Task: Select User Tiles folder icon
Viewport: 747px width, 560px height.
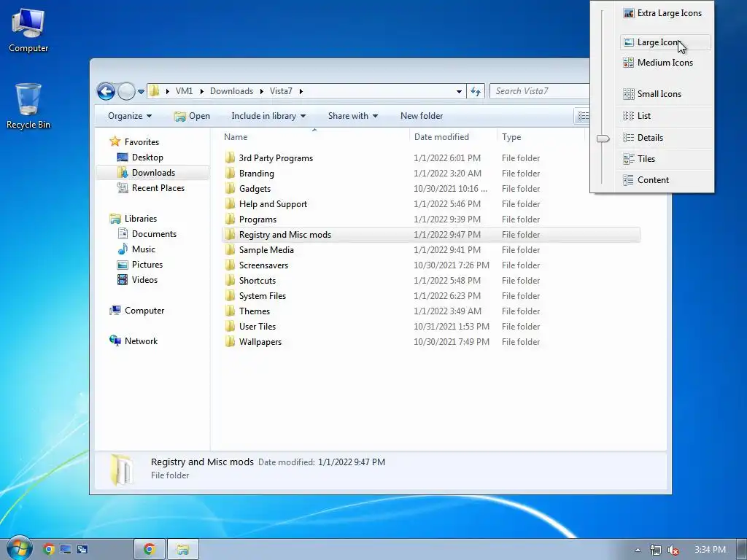Action: point(230,326)
